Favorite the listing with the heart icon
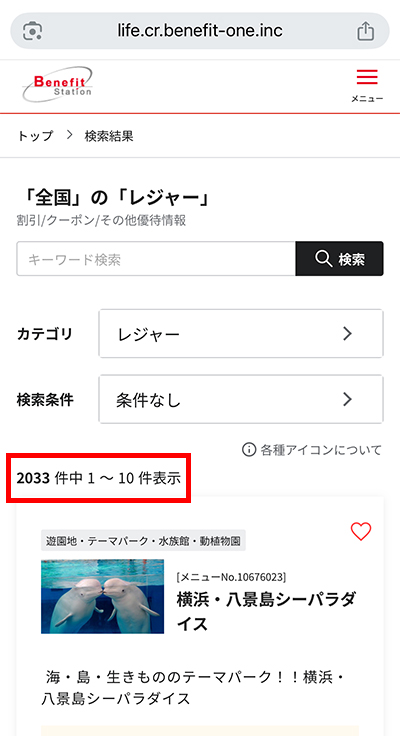The height and width of the screenshot is (736, 400). (x=361, y=531)
